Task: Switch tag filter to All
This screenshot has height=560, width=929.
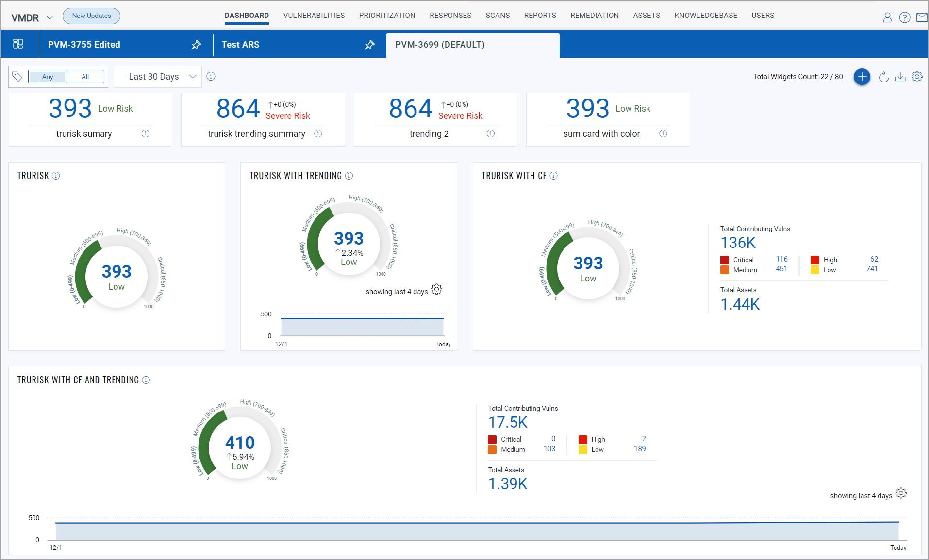Action: [85, 77]
